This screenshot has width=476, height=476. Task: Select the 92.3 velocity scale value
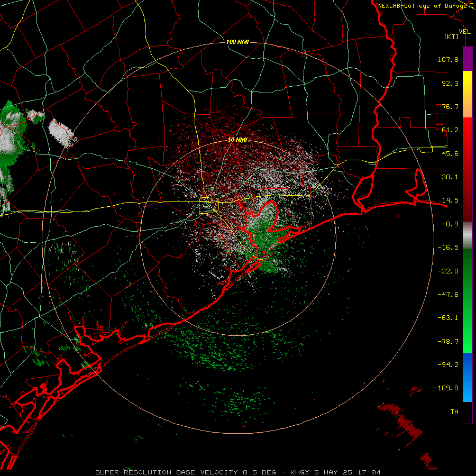[450, 83]
